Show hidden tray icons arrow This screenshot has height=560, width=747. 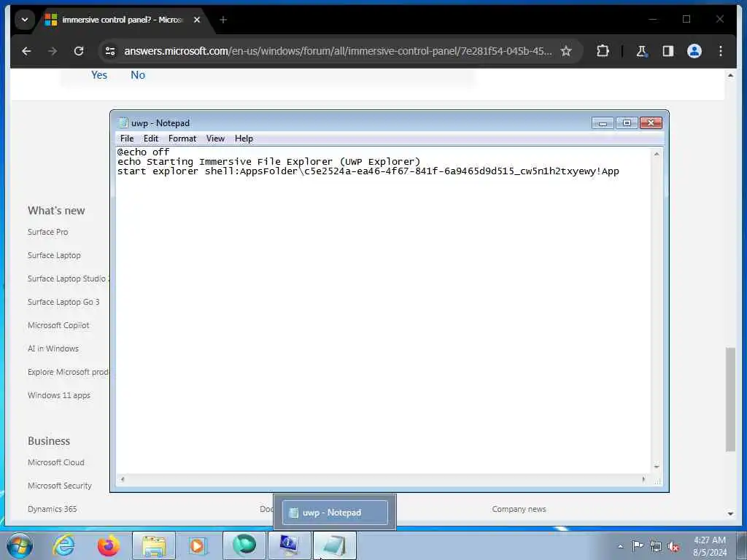[x=620, y=546]
